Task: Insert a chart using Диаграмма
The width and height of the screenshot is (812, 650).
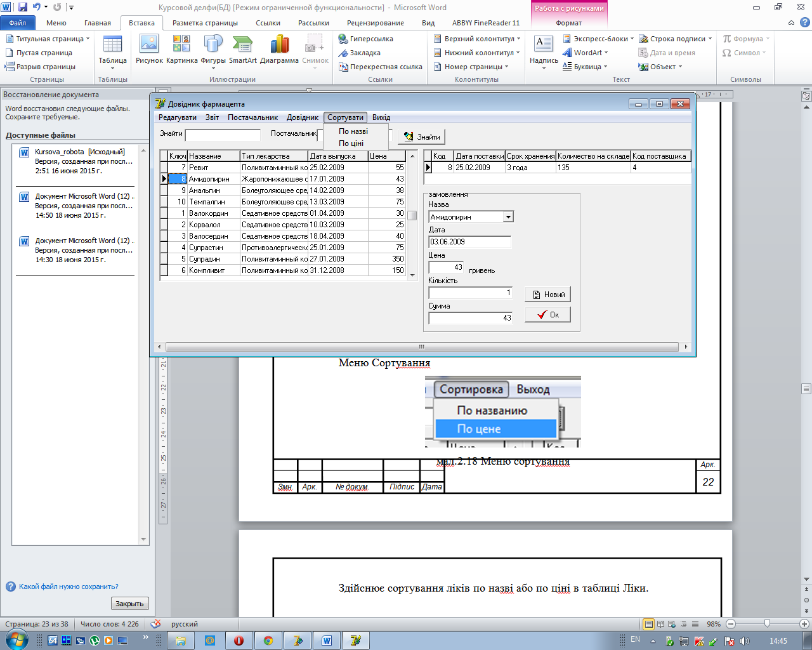Action: pyautogui.click(x=279, y=50)
